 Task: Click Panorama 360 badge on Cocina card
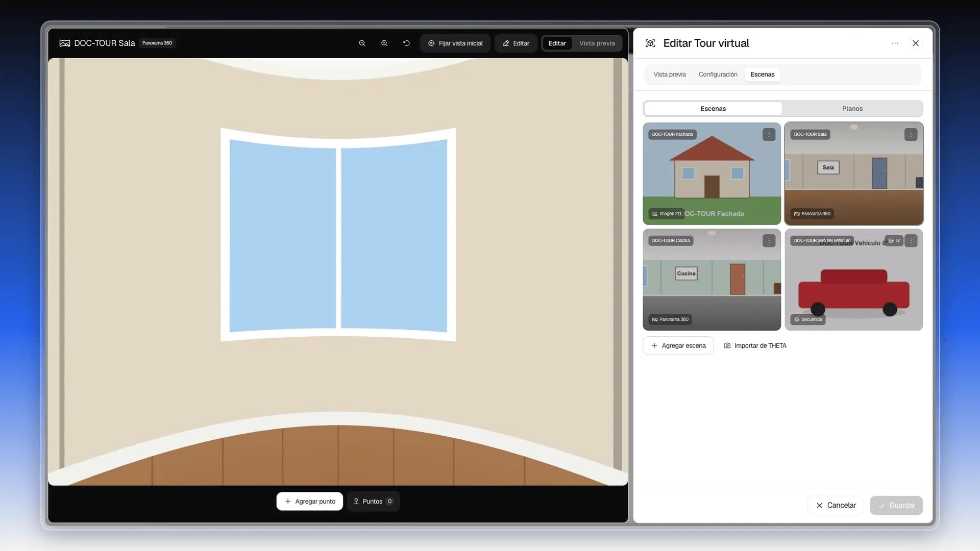click(670, 319)
